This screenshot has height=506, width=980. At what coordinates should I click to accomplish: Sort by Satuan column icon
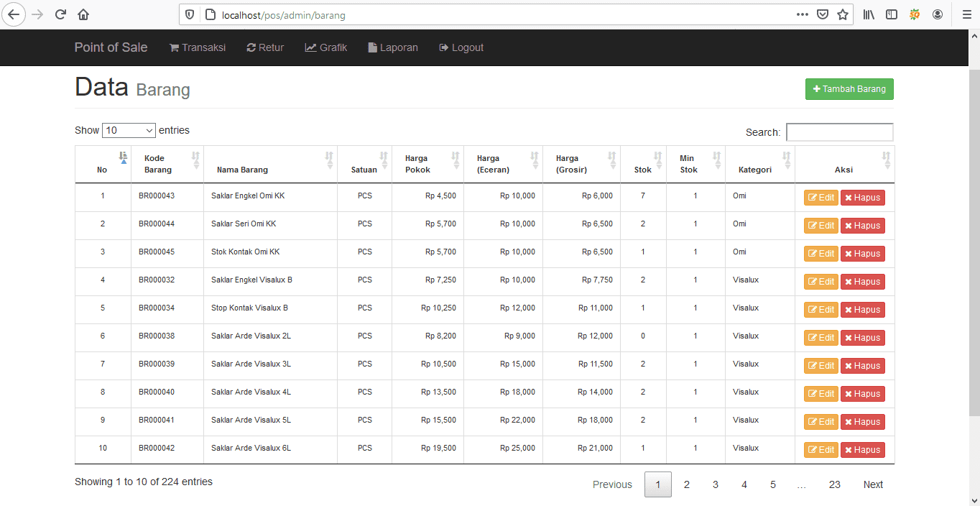coord(384,160)
